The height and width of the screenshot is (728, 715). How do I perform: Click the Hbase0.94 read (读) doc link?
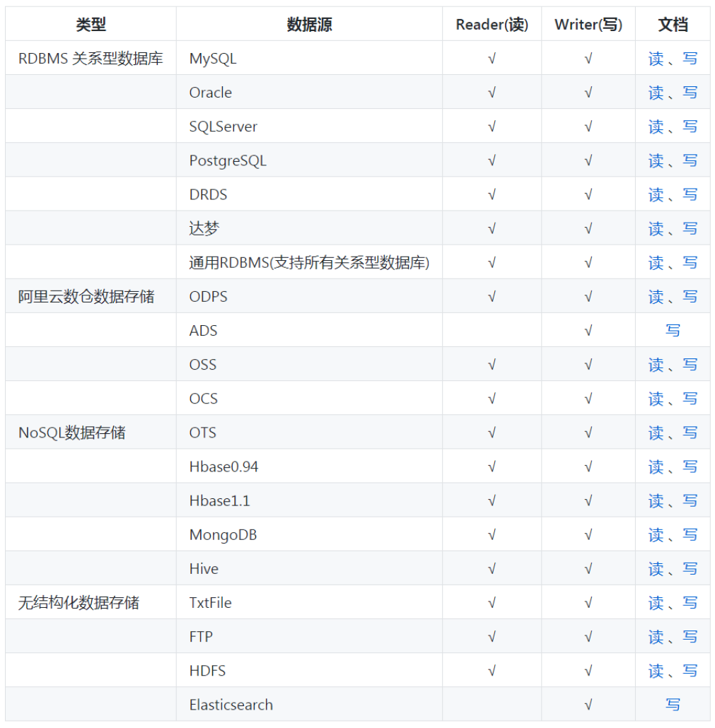[x=656, y=466]
